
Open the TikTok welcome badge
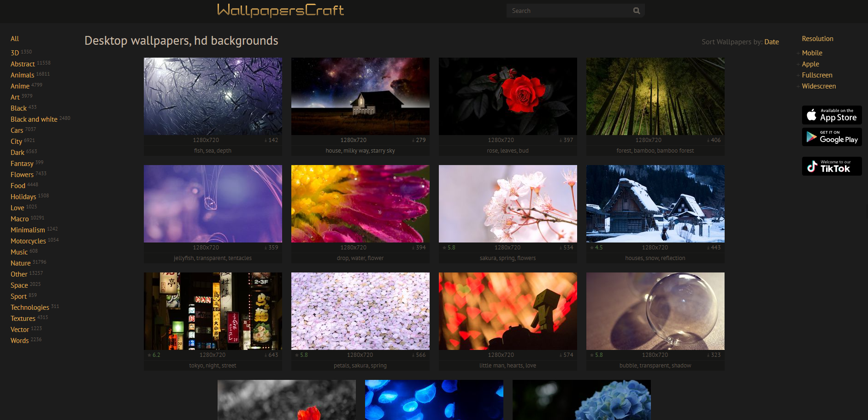coord(832,166)
